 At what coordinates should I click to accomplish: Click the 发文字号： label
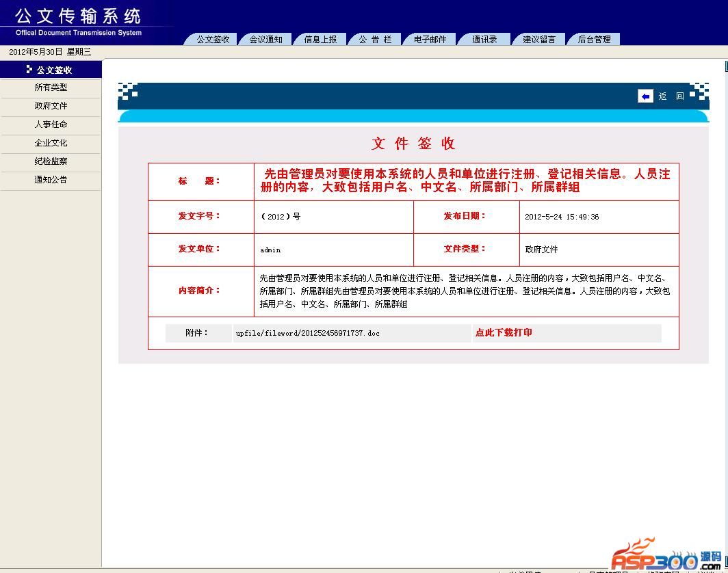coord(199,216)
